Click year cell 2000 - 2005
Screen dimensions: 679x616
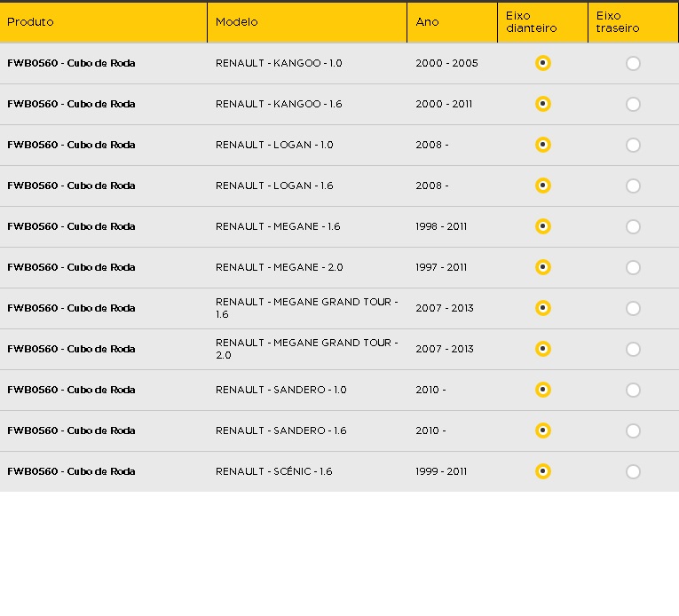click(446, 63)
